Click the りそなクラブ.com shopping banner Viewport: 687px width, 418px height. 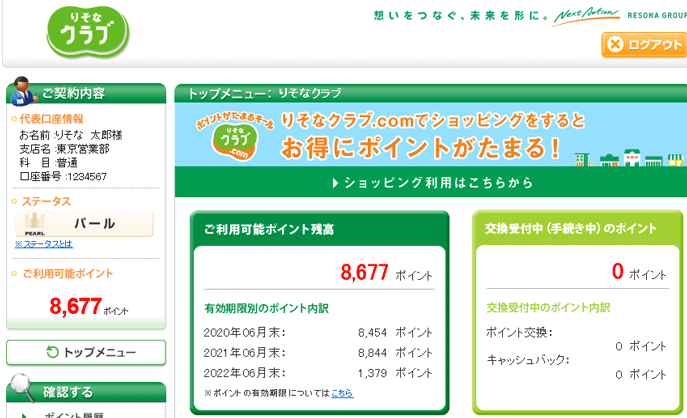point(431,135)
